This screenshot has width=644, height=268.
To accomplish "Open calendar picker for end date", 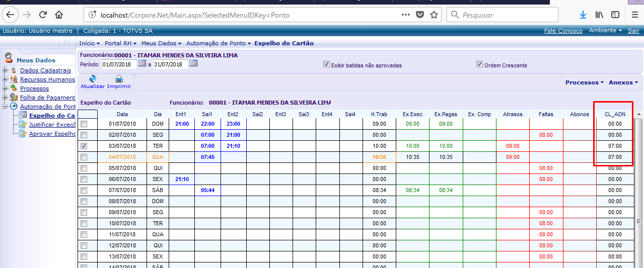I will tap(193, 64).
